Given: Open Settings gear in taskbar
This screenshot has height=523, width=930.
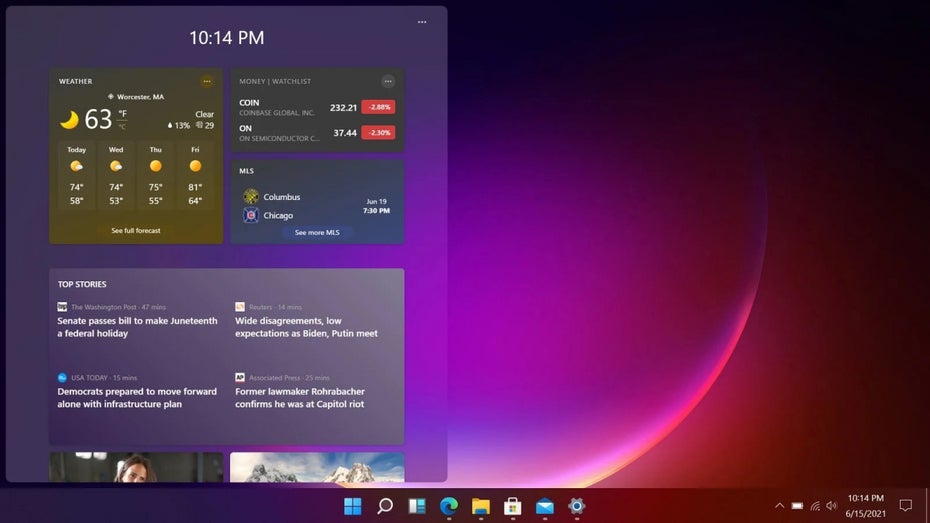Looking at the screenshot, I should 577,506.
